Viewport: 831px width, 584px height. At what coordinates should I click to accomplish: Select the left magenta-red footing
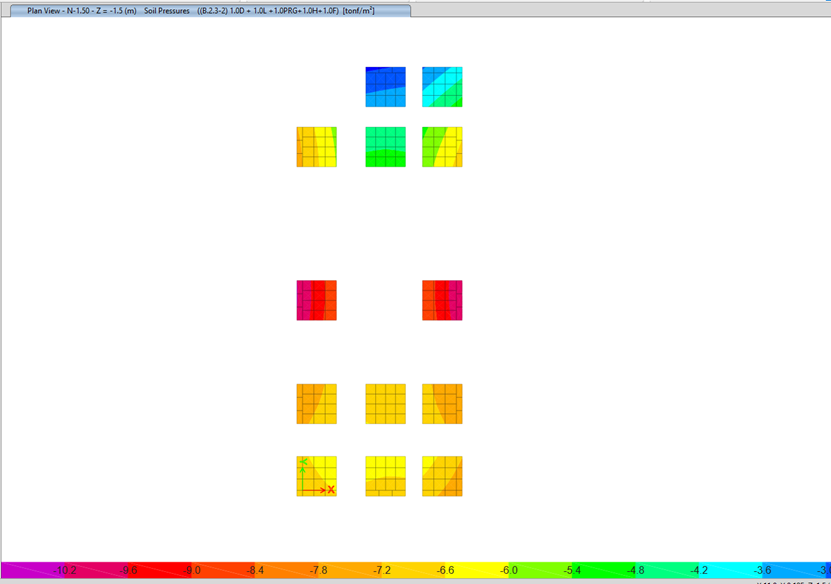pyautogui.click(x=316, y=300)
